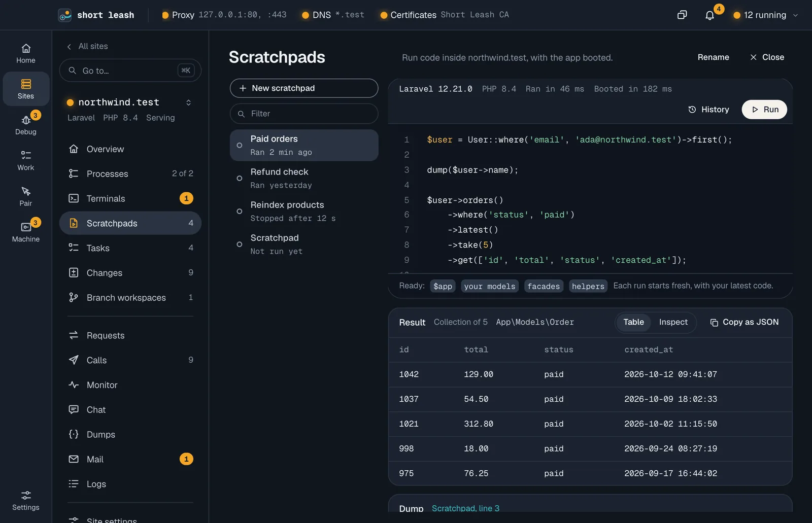
Task: Switch result view to Inspect
Action: [673, 322]
